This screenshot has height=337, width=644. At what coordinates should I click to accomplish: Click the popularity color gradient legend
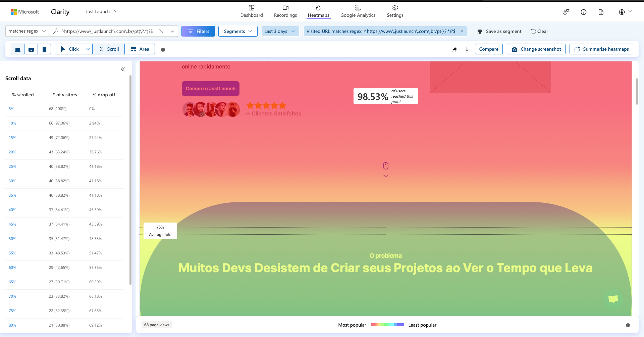point(387,325)
